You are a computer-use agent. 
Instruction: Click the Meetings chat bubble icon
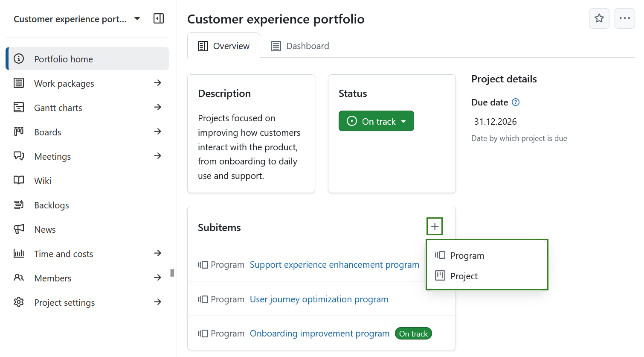click(x=19, y=156)
